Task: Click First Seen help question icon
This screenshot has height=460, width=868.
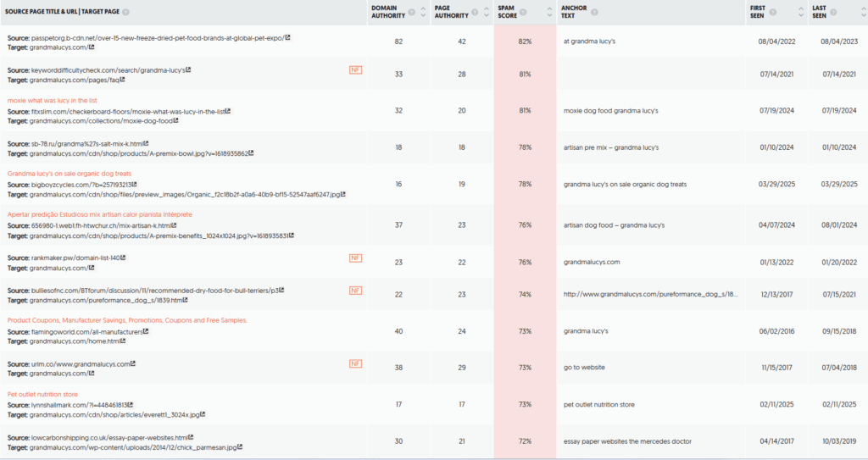Action: pos(773,12)
